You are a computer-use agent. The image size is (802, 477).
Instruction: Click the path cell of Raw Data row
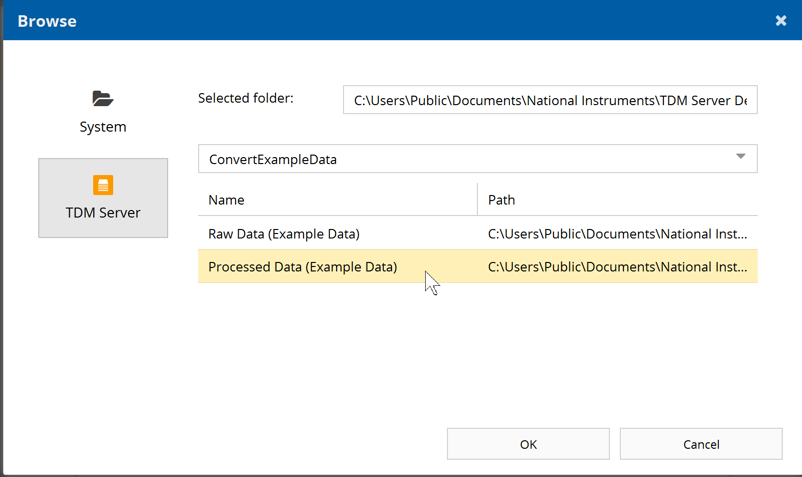pos(616,234)
